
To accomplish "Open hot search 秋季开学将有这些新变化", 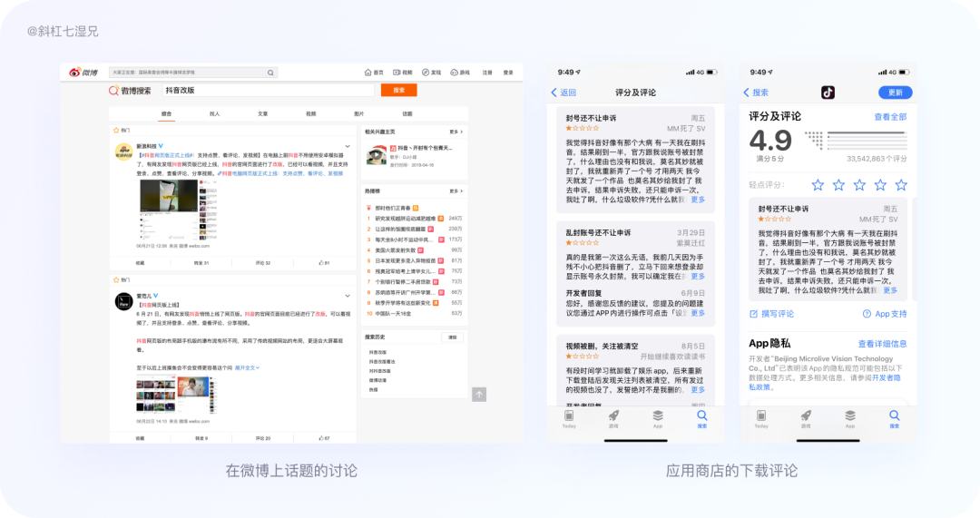I will tap(403, 303).
